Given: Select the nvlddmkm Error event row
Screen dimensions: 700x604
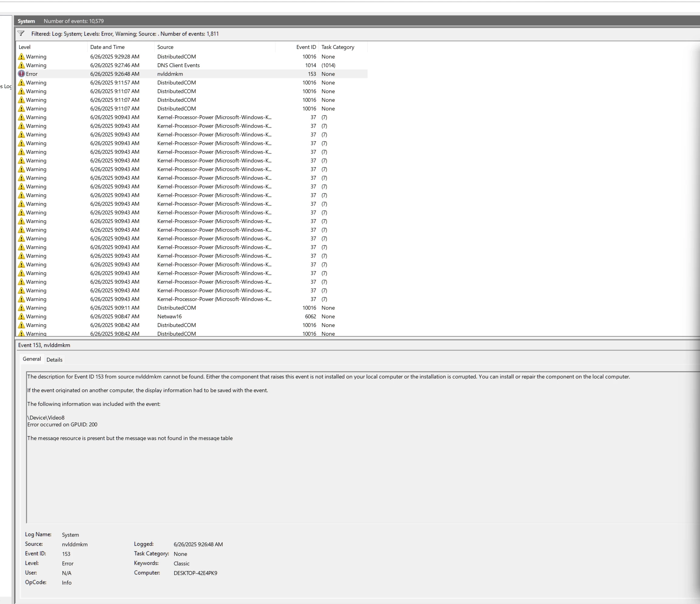Looking at the screenshot, I should tap(170, 74).
